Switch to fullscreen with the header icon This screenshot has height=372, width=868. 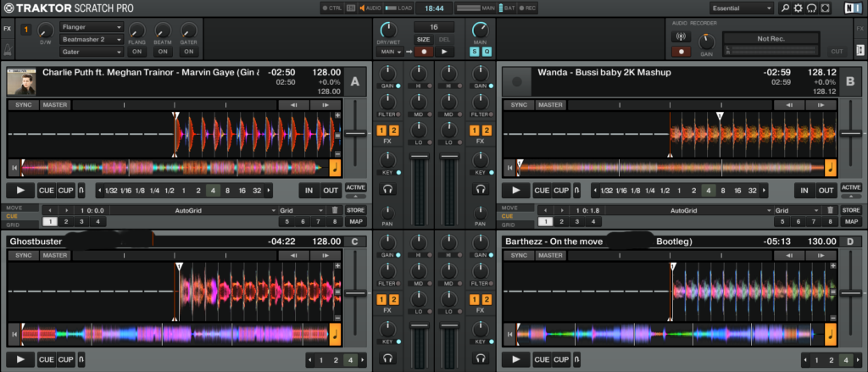tap(826, 8)
